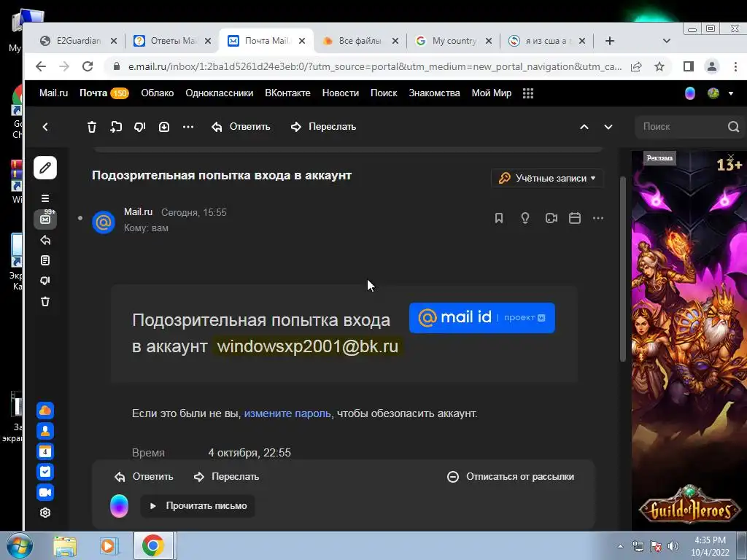Go to the next message with the down chevron
The image size is (747, 560).
(x=608, y=127)
